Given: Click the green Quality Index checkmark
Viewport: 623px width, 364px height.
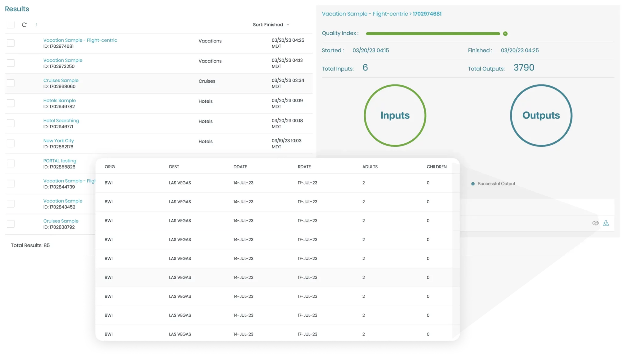Looking at the screenshot, I should pyautogui.click(x=505, y=34).
